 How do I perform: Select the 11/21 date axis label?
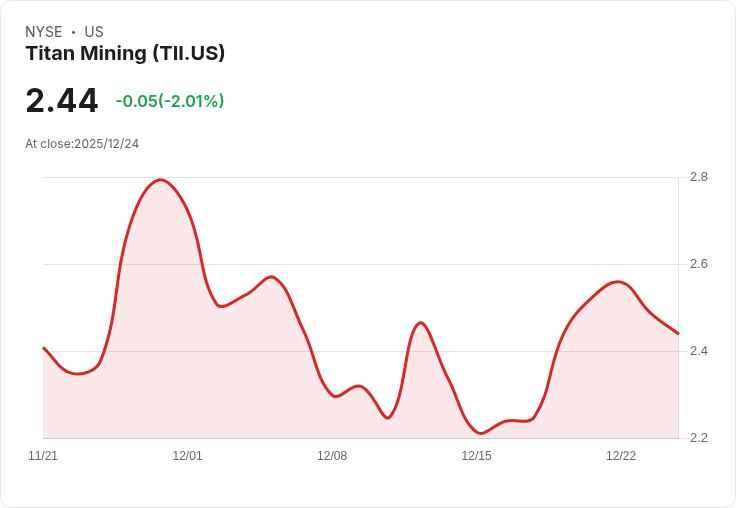43,456
